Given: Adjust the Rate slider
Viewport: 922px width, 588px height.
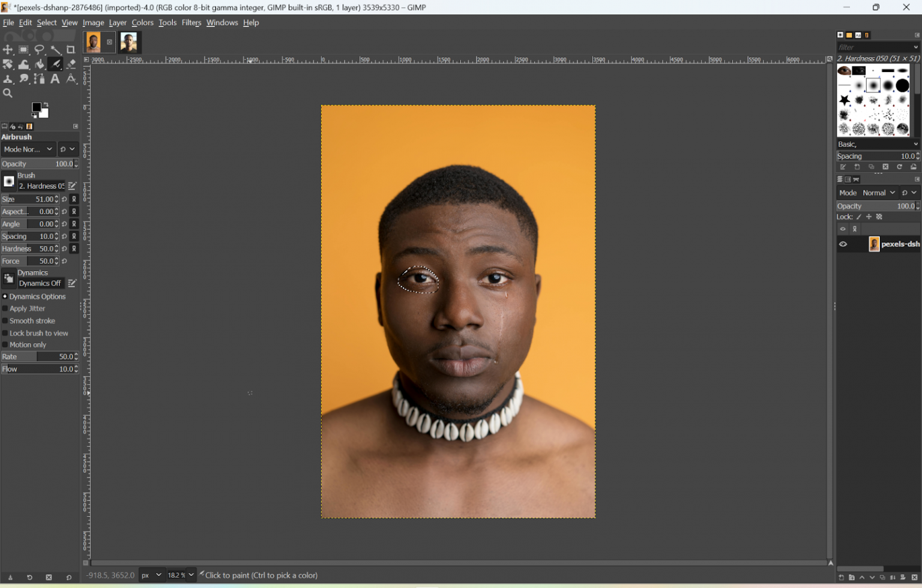Looking at the screenshot, I should click(x=40, y=356).
